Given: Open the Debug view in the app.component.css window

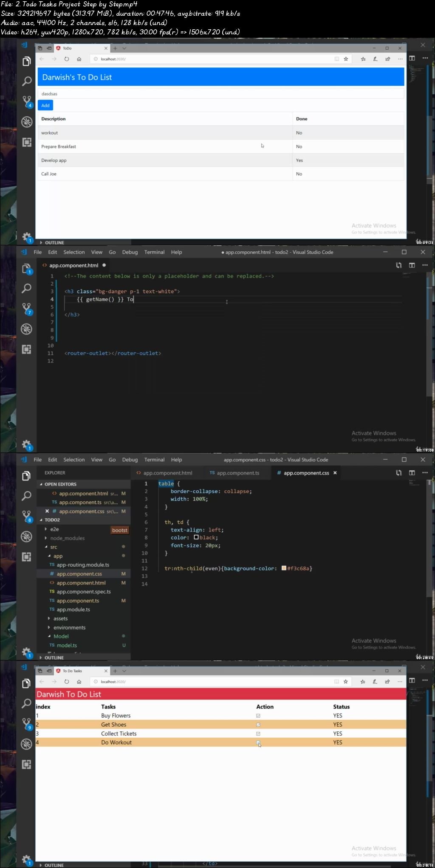Looking at the screenshot, I should pyautogui.click(x=26, y=537).
